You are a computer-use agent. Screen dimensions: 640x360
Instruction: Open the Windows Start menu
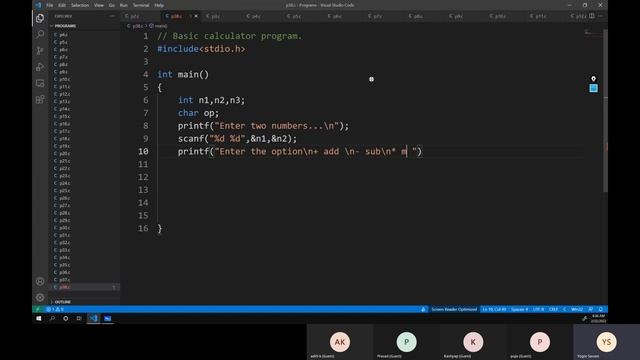(x=39, y=318)
